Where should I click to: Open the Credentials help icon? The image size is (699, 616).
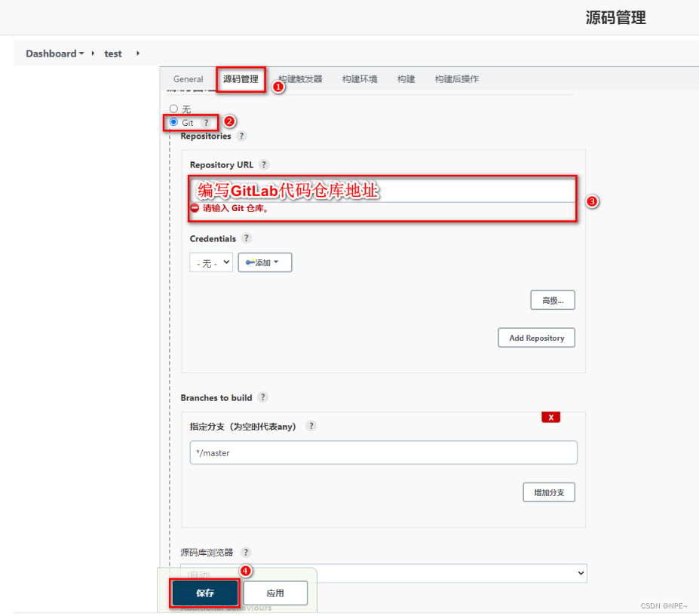[246, 238]
